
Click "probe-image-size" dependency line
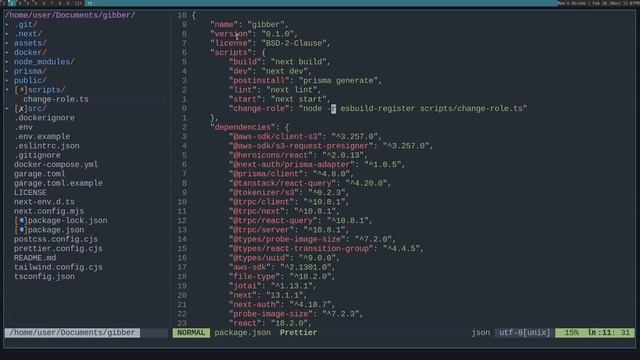click(x=296, y=314)
